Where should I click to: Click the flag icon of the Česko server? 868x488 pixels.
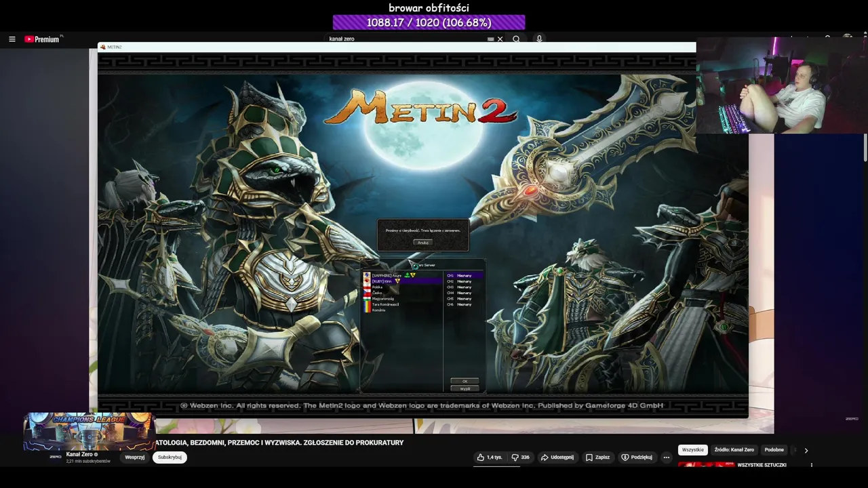(367, 293)
